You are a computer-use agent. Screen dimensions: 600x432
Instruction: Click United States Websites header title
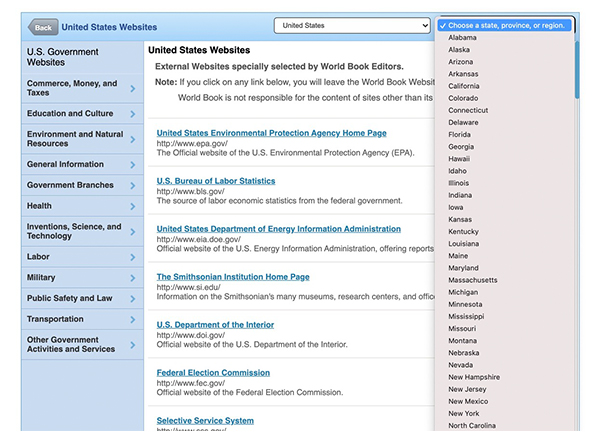(109, 27)
